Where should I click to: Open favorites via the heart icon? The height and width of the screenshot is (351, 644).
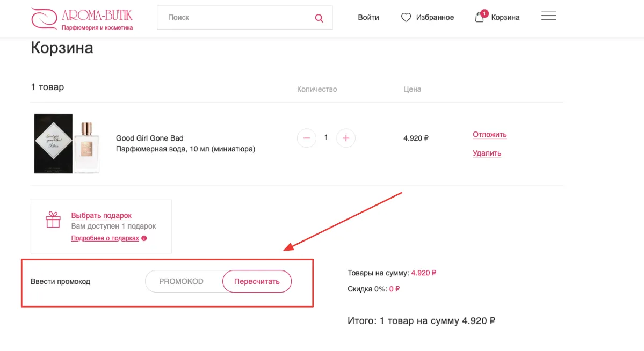click(x=406, y=17)
